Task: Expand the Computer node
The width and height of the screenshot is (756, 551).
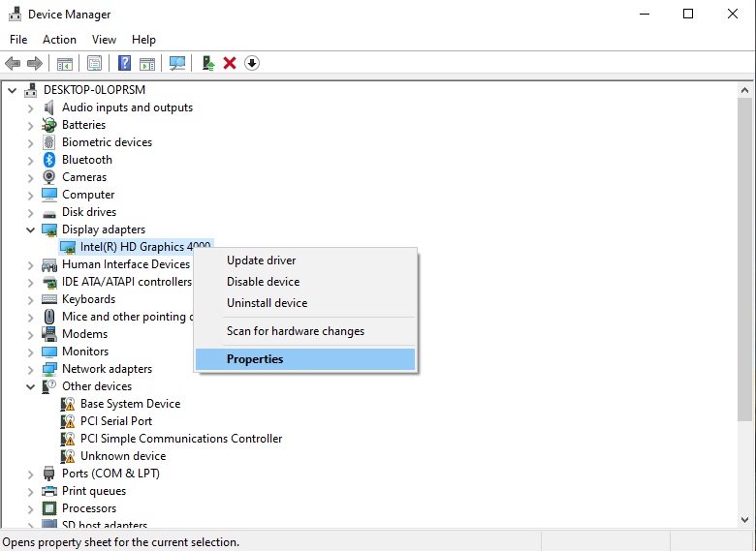Action: tap(30, 195)
